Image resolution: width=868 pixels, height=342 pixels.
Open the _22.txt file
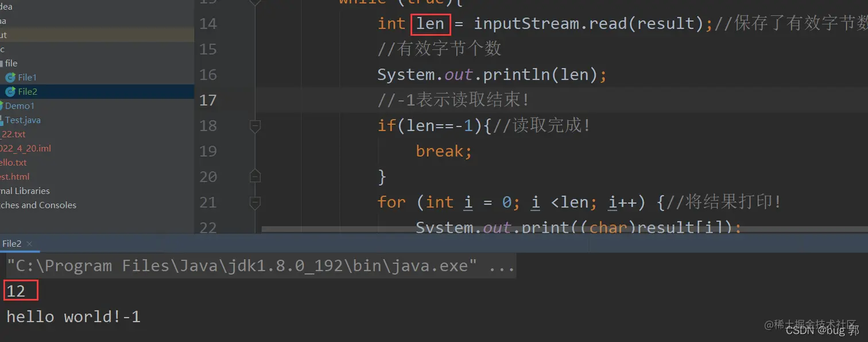[x=13, y=134]
